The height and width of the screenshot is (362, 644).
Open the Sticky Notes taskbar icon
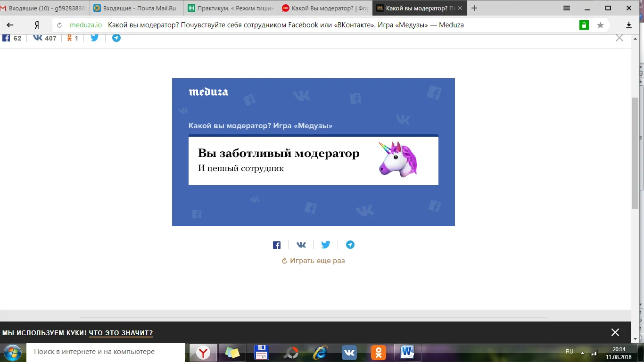(x=232, y=352)
